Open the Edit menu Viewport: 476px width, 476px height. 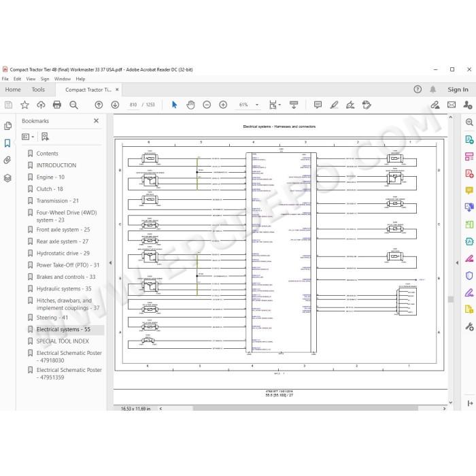pyautogui.click(x=17, y=79)
